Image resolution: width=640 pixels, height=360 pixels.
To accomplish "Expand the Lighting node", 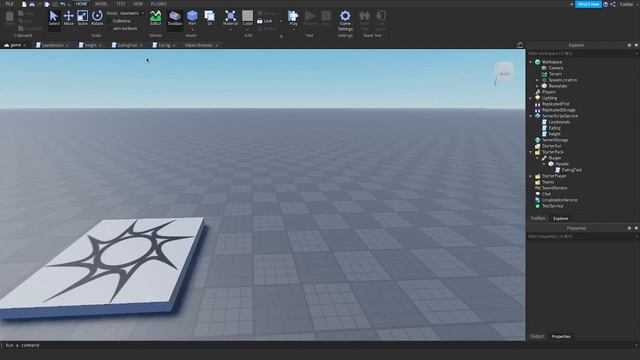I will pyautogui.click(x=531, y=98).
